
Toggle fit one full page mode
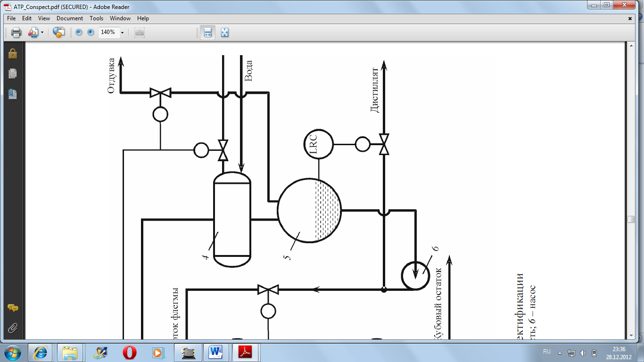pyautogui.click(x=224, y=33)
